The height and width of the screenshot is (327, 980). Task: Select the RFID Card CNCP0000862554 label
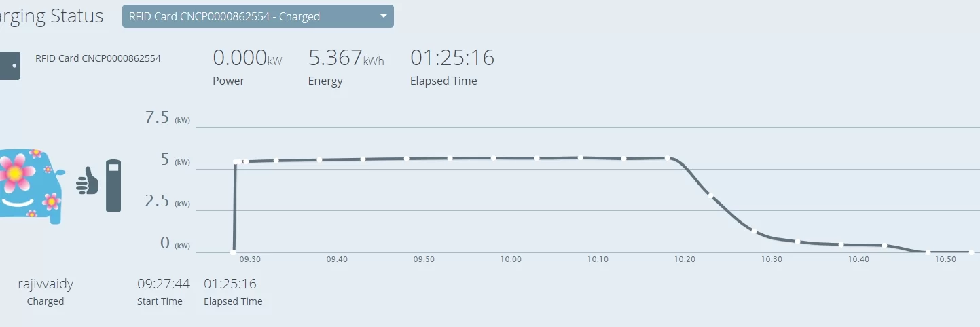98,58
